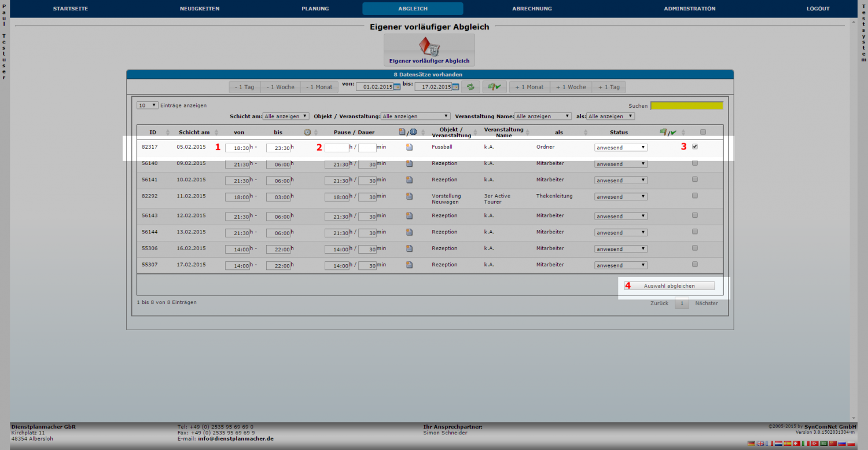The width and height of the screenshot is (868, 450).
Task: Click the - 1 Woche button
Action: pyautogui.click(x=280, y=87)
